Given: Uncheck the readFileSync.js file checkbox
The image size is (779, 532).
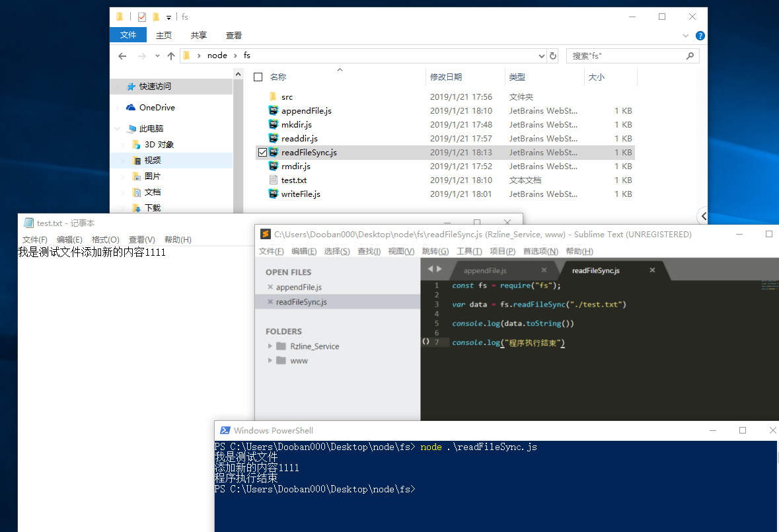Looking at the screenshot, I should coord(262,153).
